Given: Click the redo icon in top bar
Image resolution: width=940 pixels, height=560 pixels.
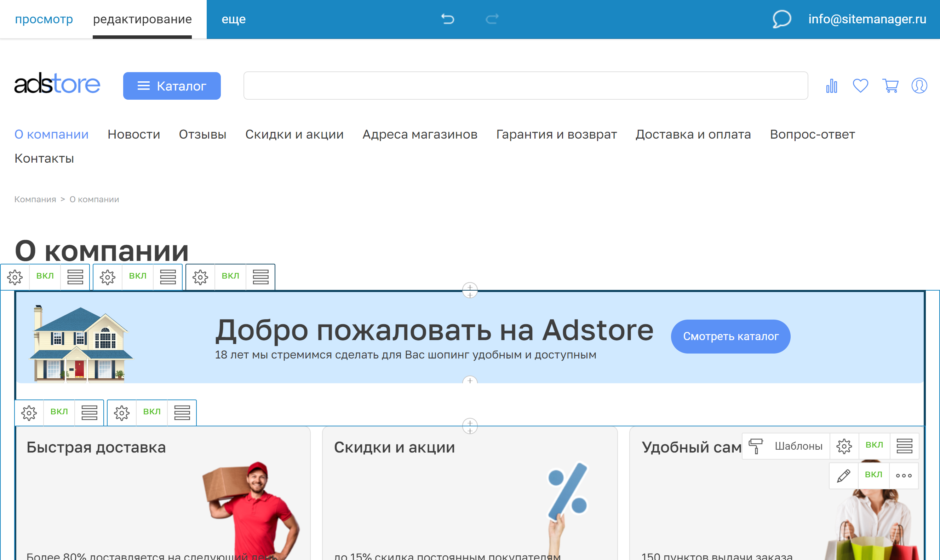Looking at the screenshot, I should click(492, 18).
